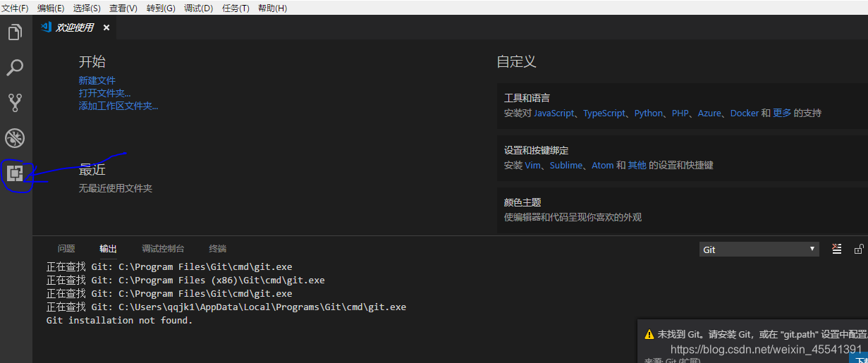Open the Extensions view icon
Viewport: 868px width, 363px height.
tap(15, 173)
